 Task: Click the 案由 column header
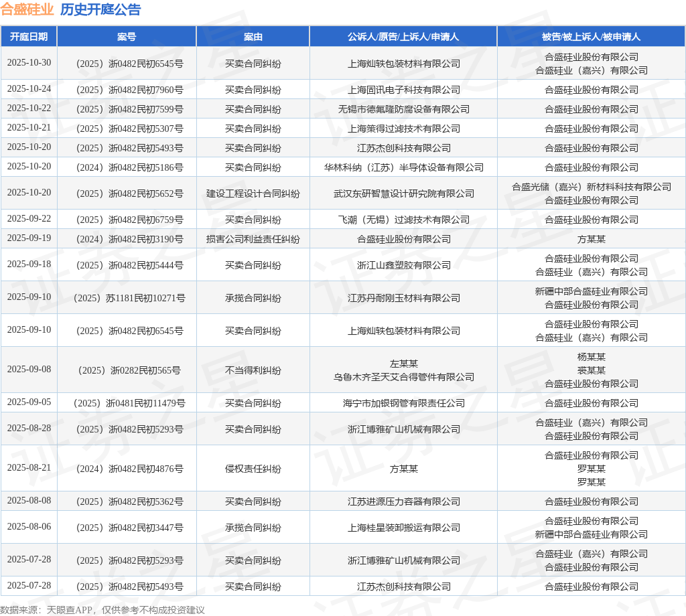click(253, 37)
